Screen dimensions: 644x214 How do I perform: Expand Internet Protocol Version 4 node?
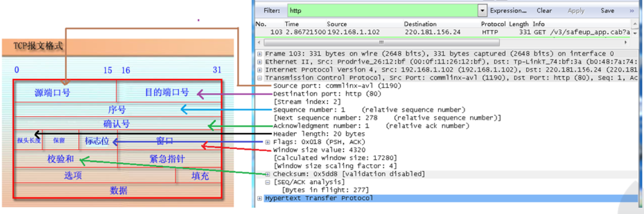[x=260, y=70]
